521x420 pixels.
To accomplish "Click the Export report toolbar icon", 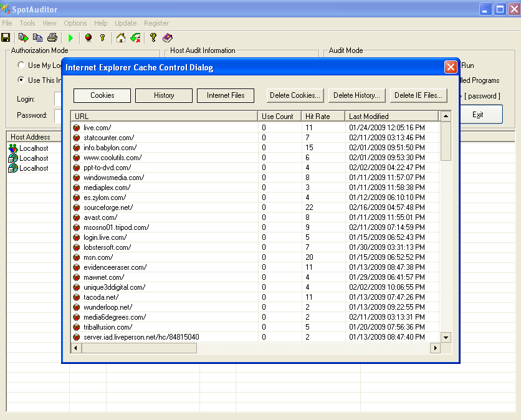I will [23, 37].
